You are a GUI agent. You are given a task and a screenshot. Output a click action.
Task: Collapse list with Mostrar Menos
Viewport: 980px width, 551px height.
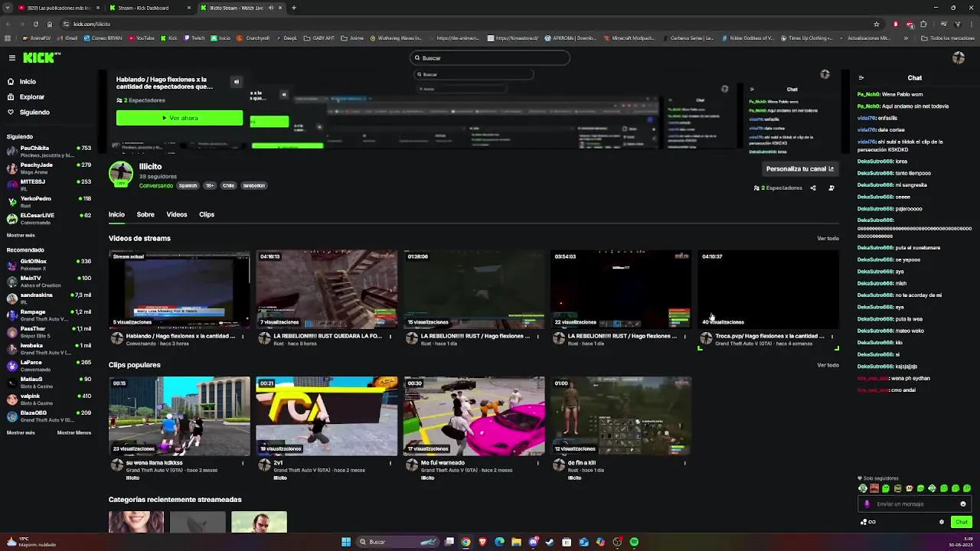coord(74,432)
